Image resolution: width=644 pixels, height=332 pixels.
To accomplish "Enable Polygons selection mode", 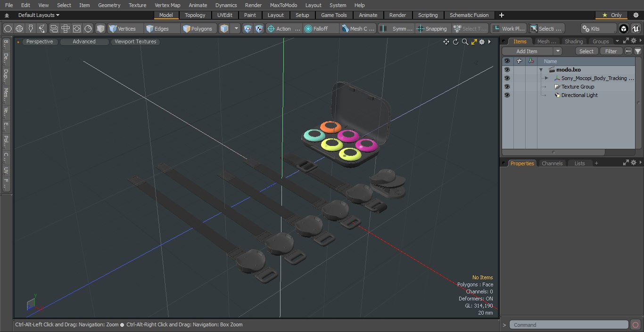I will (x=199, y=29).
